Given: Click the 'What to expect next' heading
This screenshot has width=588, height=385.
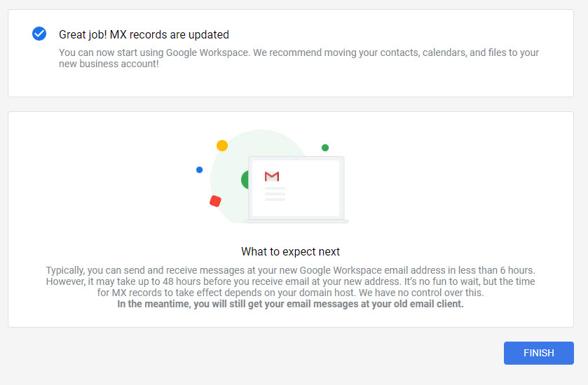Looking at the screenshot, I should click(x=291, y=251).
